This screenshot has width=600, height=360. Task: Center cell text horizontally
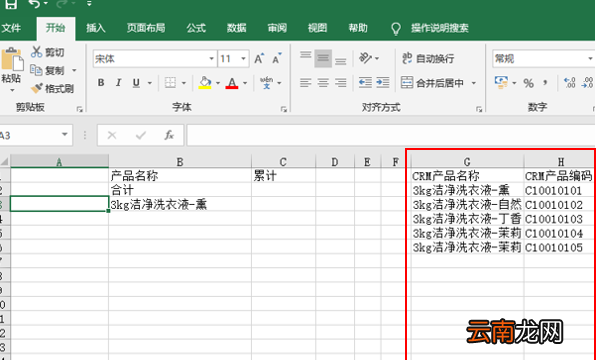tap(323, 83)
